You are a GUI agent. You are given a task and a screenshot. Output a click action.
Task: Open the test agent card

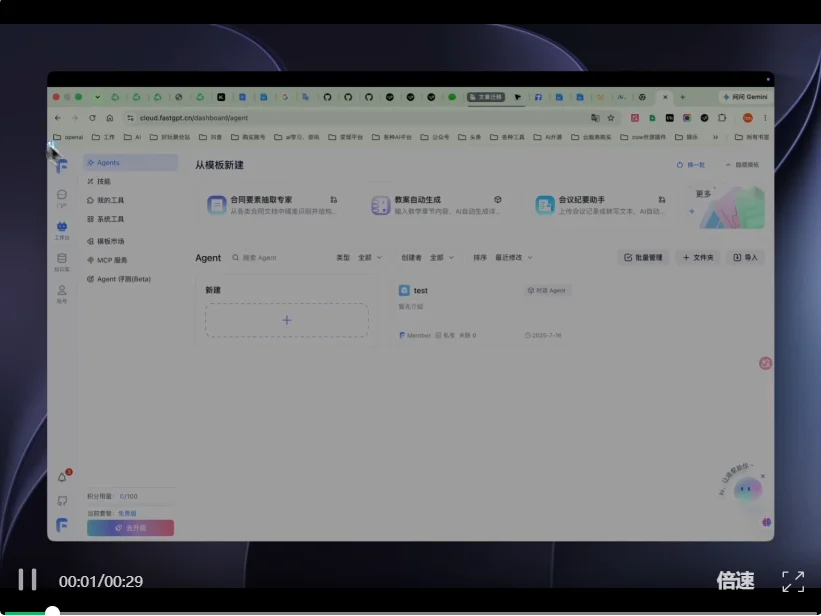coord(485,312)
